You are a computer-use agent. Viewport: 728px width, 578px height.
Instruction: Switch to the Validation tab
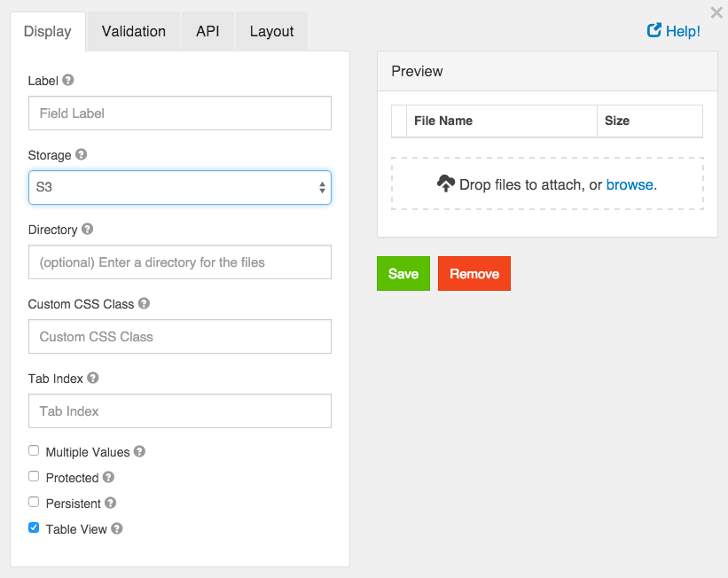[x=133, y=31]
